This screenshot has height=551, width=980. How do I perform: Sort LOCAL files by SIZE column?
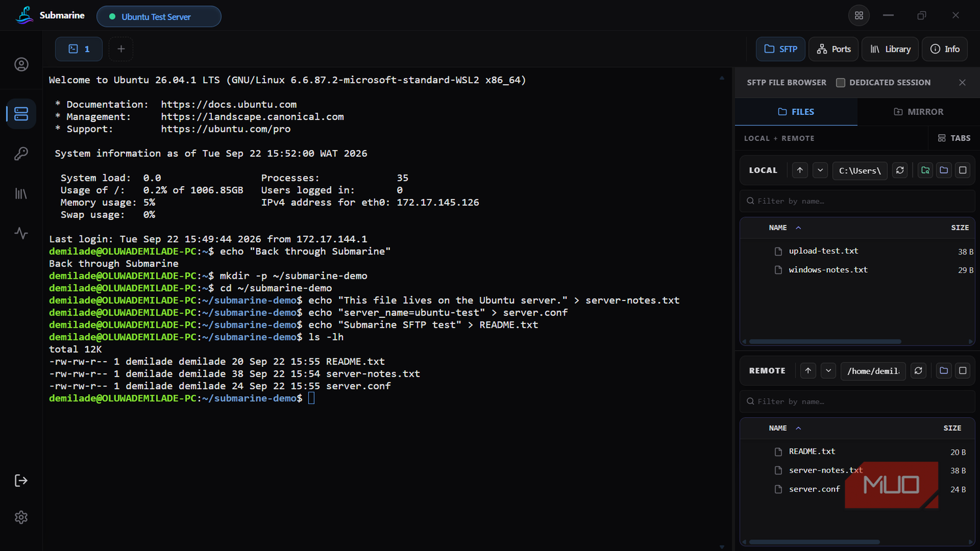(960, 228)
